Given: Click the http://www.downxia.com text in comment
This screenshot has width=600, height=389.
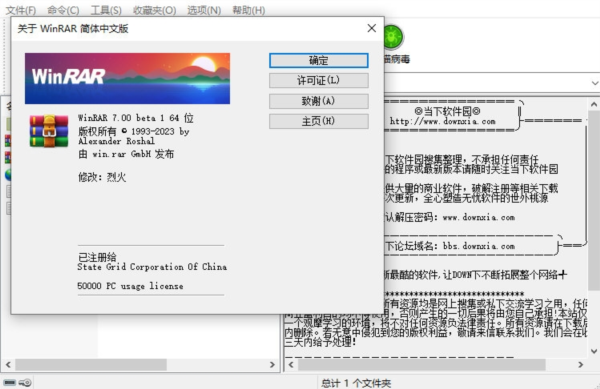Looking at the screenshot, I should click(x=442, y=122).
